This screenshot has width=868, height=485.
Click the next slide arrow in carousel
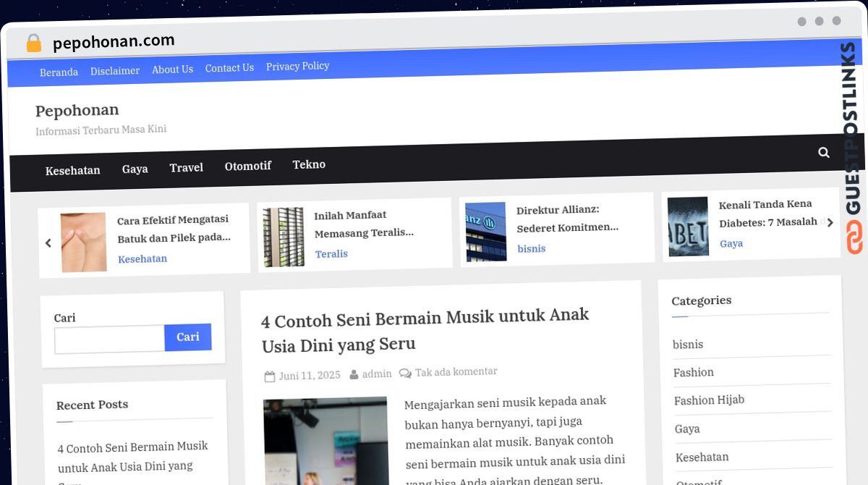coord(830,223)
